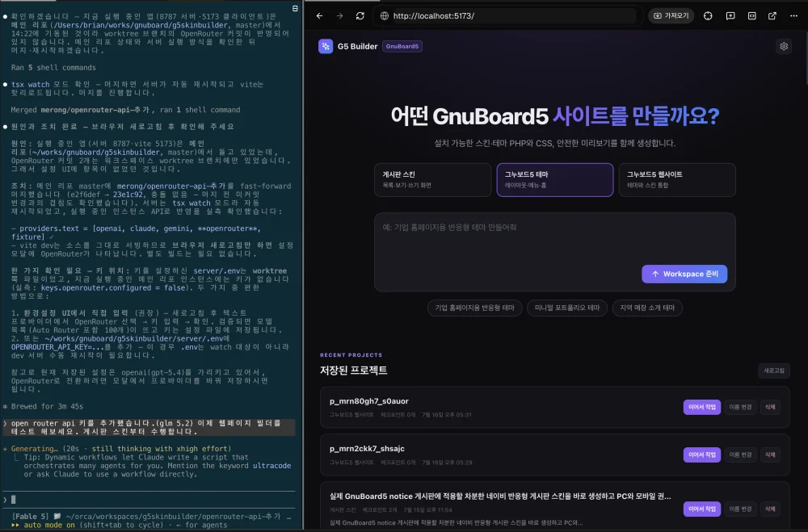Click the localhost:5173 address bar
The height and width of the screenshot is (532, 808).
coord(510,16)
